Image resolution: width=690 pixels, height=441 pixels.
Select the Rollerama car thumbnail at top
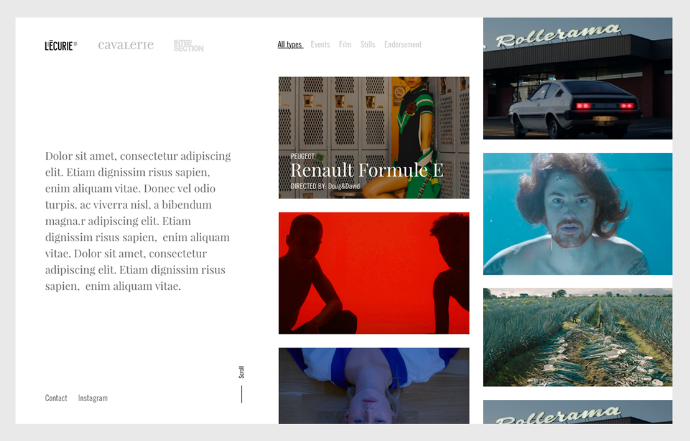(577, 78)
